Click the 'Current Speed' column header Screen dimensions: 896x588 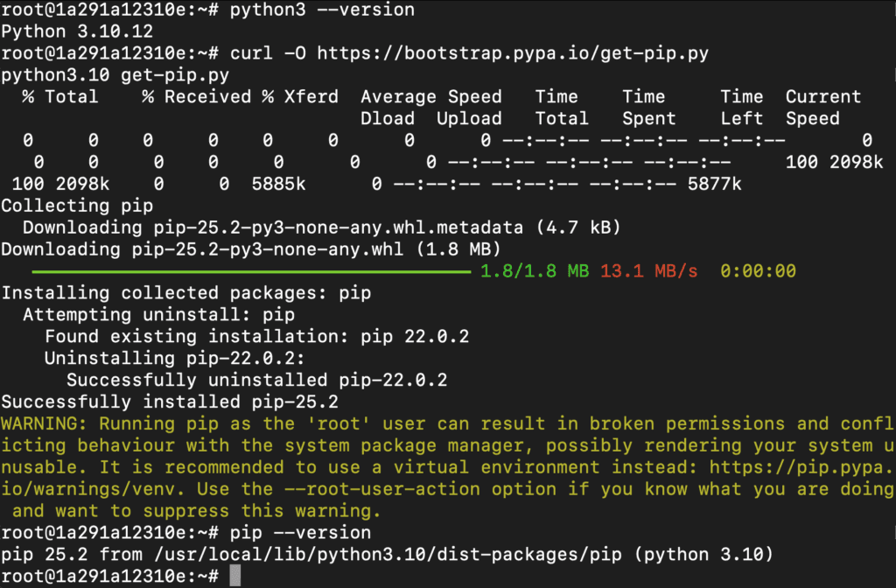coord(823,108)
